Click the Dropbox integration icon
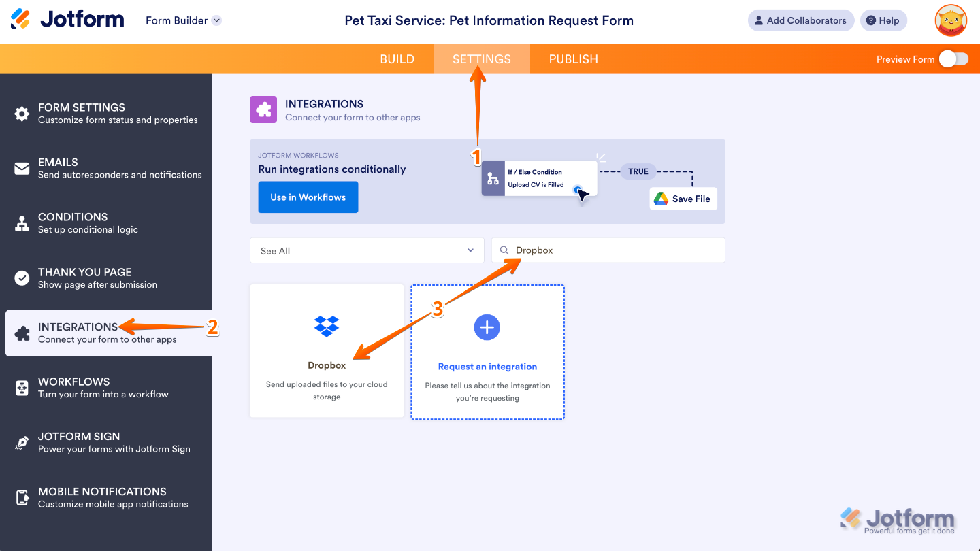 click(x=327, y=326)
